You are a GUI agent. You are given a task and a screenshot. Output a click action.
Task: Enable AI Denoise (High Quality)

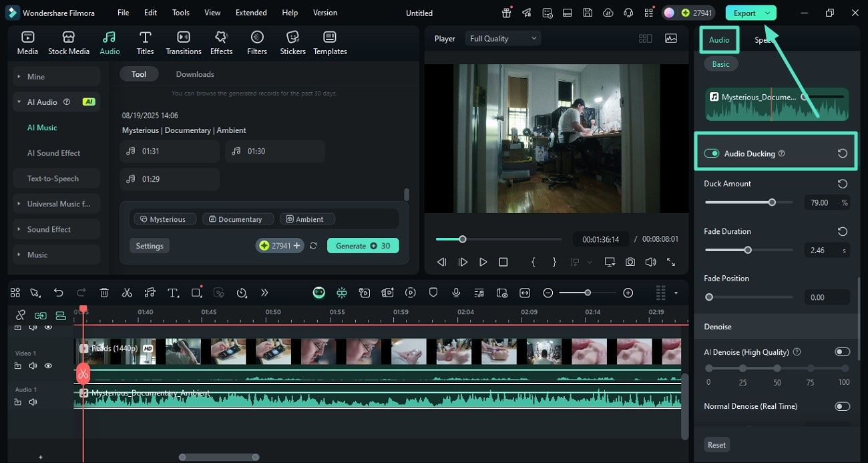tap(842, 352)
